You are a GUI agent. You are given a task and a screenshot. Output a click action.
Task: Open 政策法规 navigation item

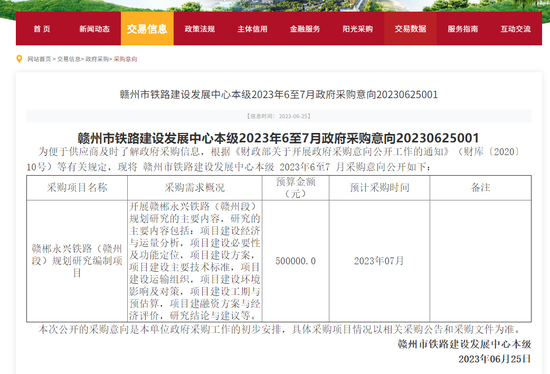(200, 29)
